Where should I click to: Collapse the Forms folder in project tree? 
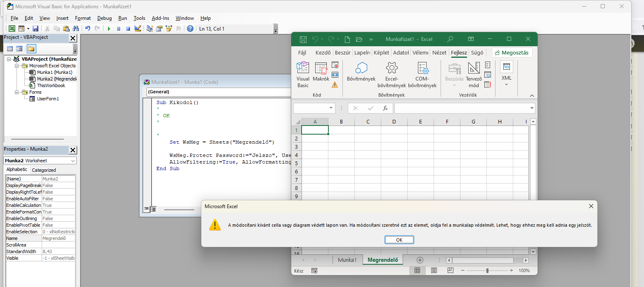tap(17, 92)
